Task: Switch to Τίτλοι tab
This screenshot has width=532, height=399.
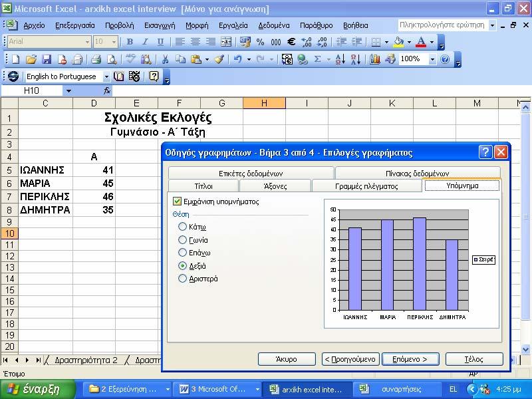Action: (203, 186)
